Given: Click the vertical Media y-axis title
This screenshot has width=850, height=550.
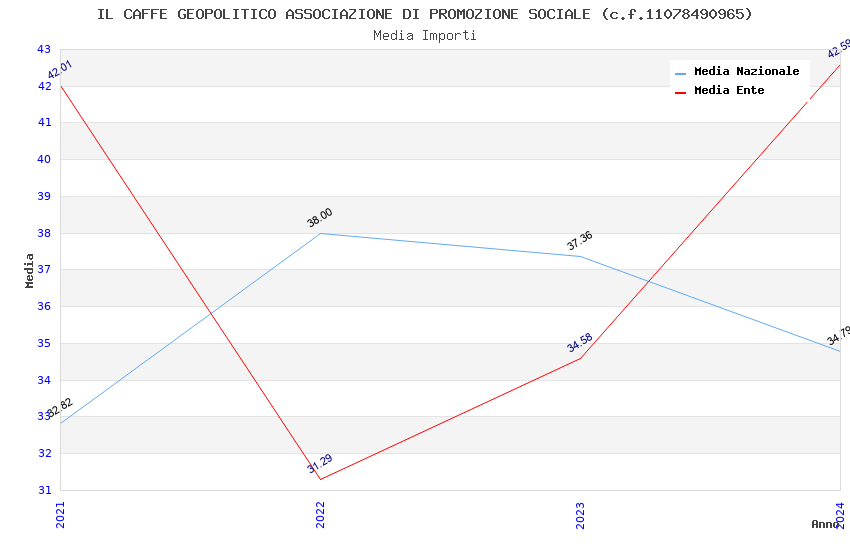Looking at the screenshot, I should (x=30, y=270).
